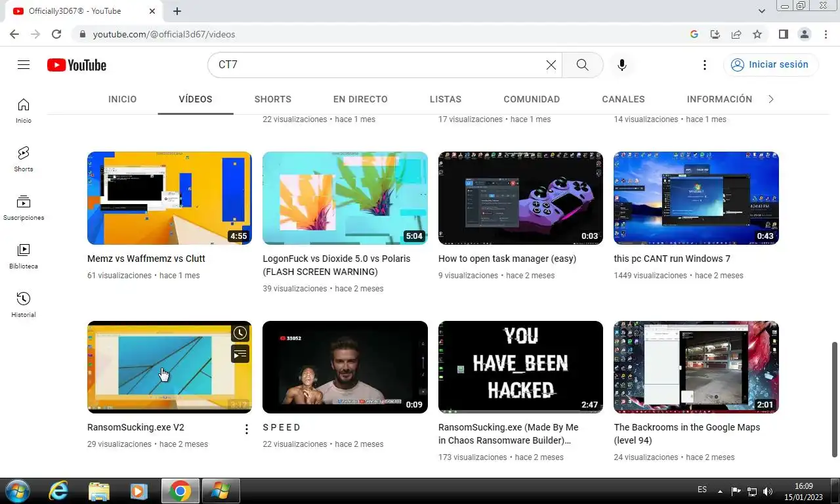
Task: Open the hamburger guide menu
Action: [x=24, y=64]
